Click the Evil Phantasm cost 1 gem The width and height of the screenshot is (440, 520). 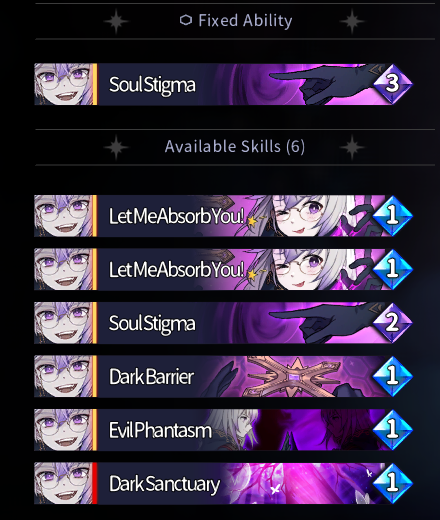[x=393, y=429]
